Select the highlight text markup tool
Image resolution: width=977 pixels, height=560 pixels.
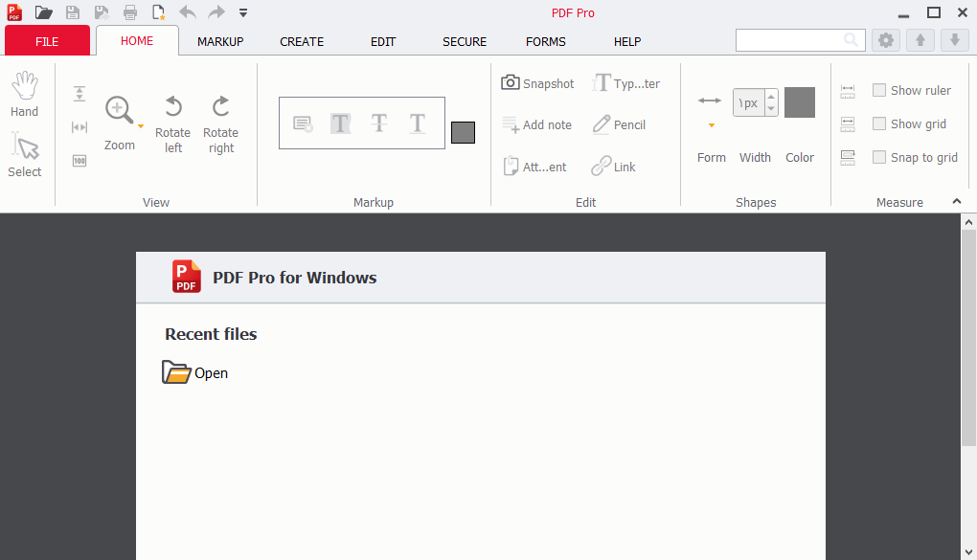[x=341, y=123]
